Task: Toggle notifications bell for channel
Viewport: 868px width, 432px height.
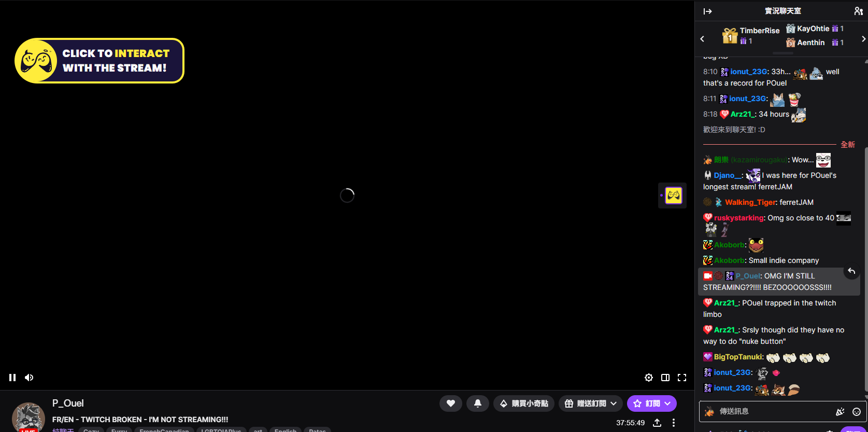Action: click(x=478, y=403)
